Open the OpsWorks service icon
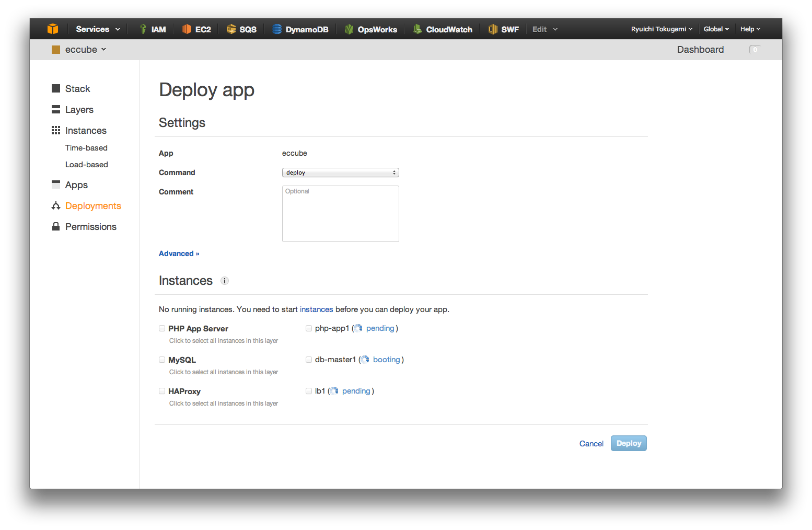The width and height of the screenshot is (812, 530). coord(349,29)
